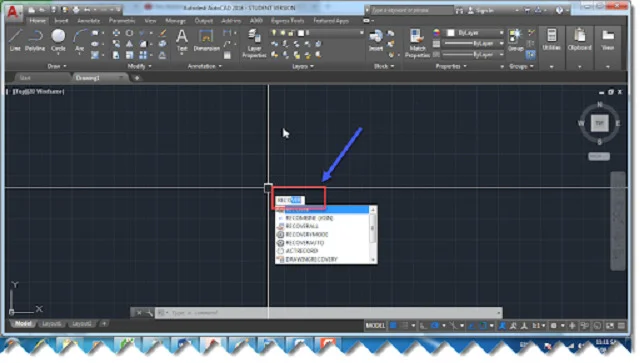Click the WCS button below the ViewCube
Image resolution: width=640 pixels, height=363 pixels.
(599, 156)
